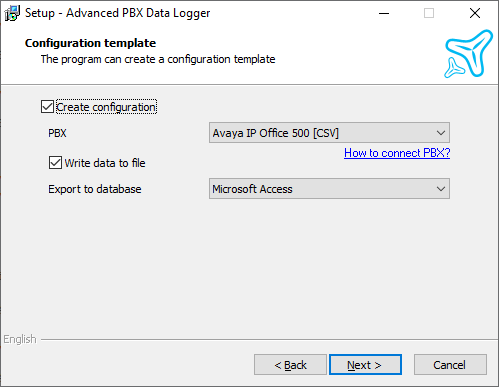Viewport: 499px width, 387px height.
Task: Click the setup installer icon in title bar
Action: coord(12,13)
